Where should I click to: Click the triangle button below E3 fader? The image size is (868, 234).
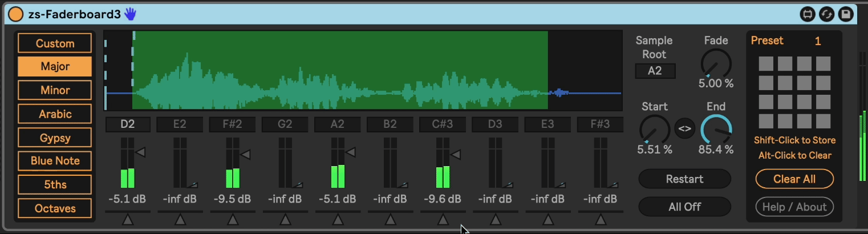547,219
